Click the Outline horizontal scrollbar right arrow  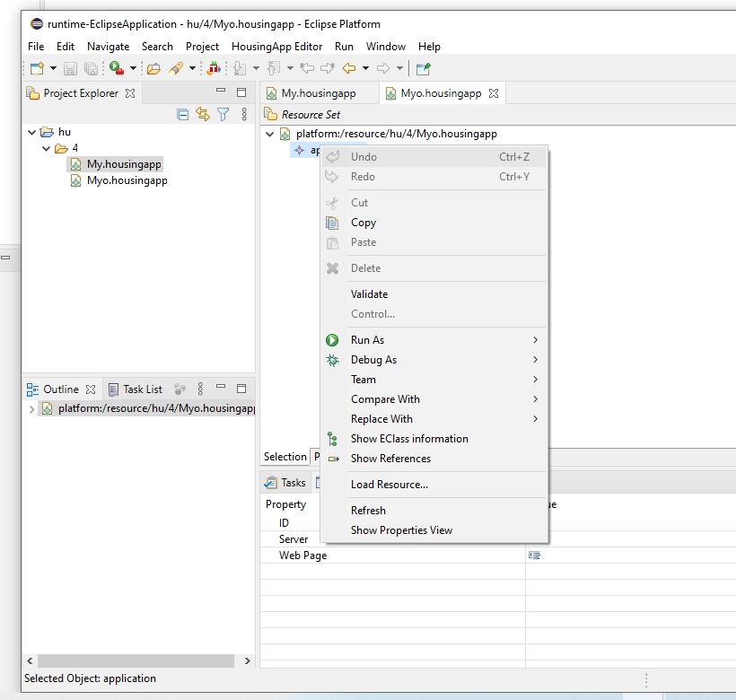[x=248, y=661]
